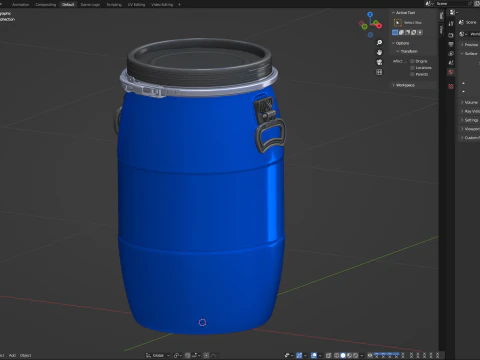Enable the Affect Only Parents checkbox
Screen dimensions: 480x360
pos(412,74)
